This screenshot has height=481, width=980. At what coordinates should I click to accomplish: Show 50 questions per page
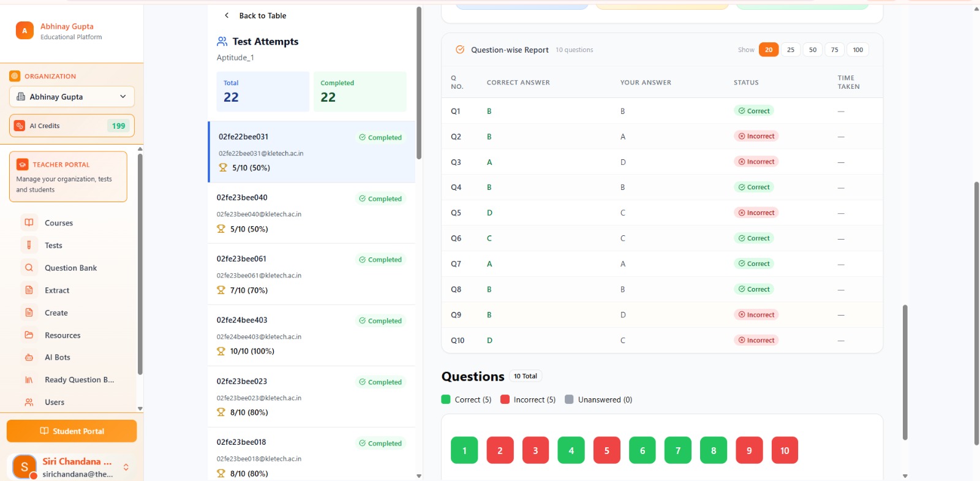[813, 50]
